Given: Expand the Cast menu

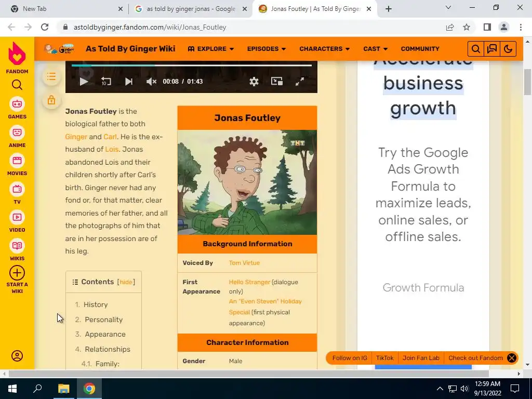Looking at the screenshot, I should click(x=375, y=49).
